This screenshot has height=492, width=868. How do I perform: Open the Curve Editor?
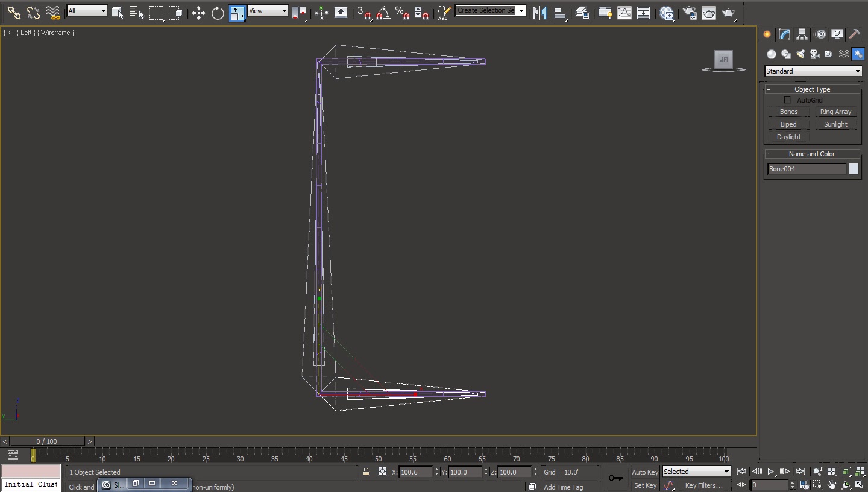(x=624, y=13)
